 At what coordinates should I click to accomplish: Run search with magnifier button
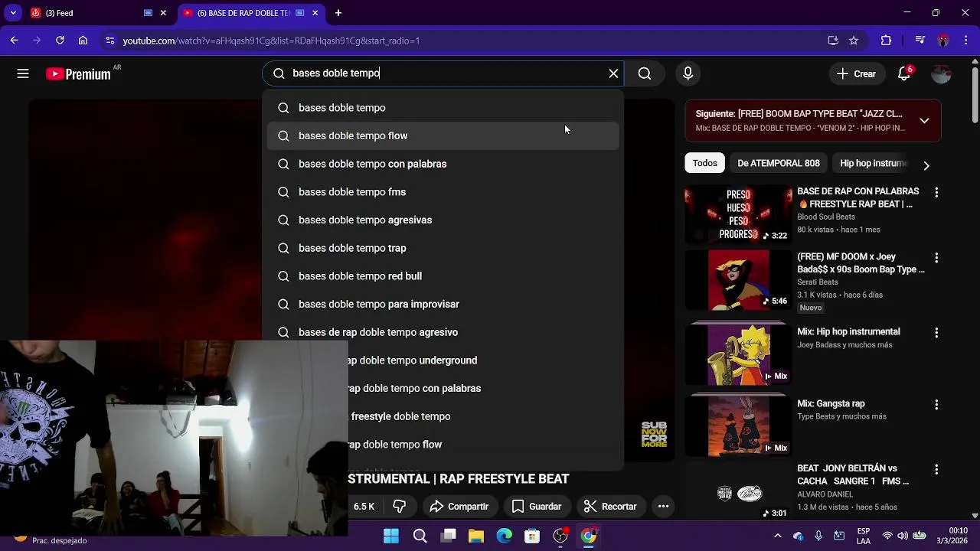click(x=645, y=73)
